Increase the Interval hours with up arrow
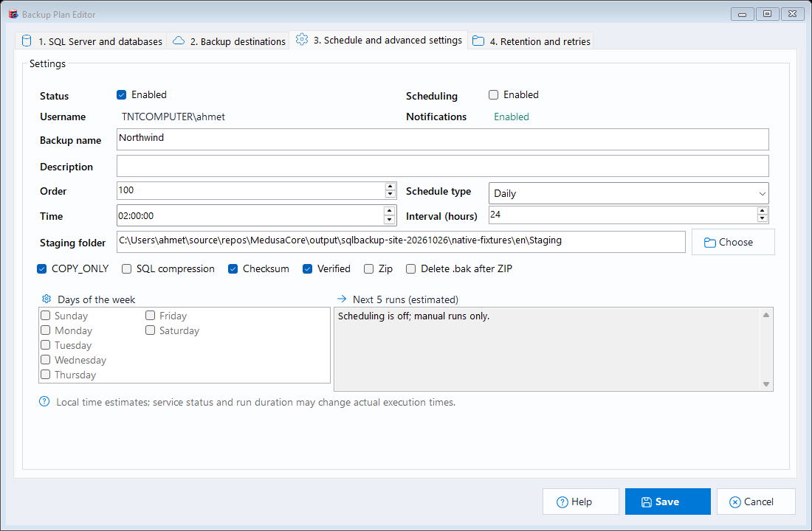Image resolution: width=812 pixels, height=531 pixels. (763, 211)
